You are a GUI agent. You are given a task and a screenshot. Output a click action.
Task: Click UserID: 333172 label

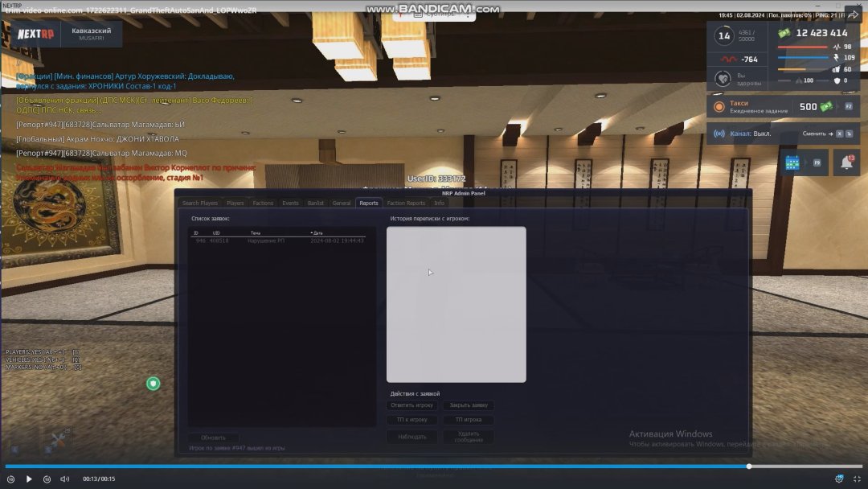[x=436, y=179]
